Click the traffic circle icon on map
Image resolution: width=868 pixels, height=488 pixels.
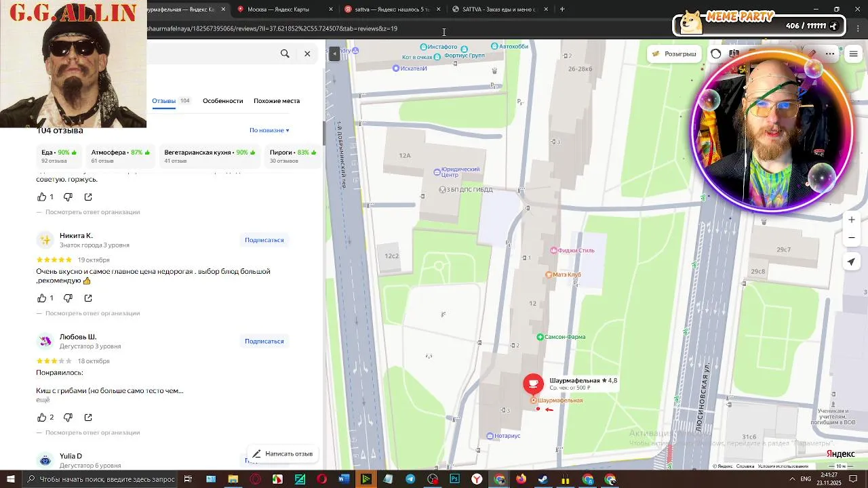tap(716, 54)
